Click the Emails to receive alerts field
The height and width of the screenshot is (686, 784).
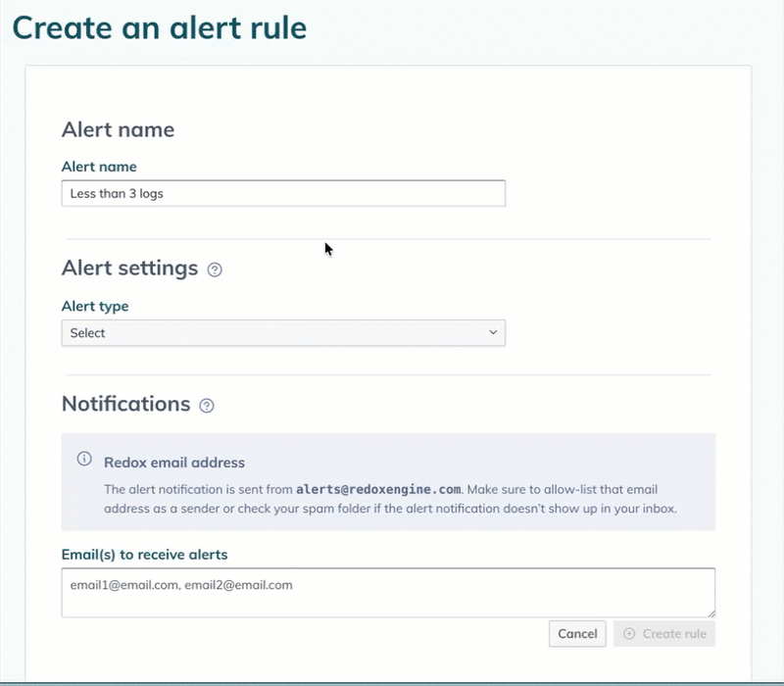click(x=389, y=592)
